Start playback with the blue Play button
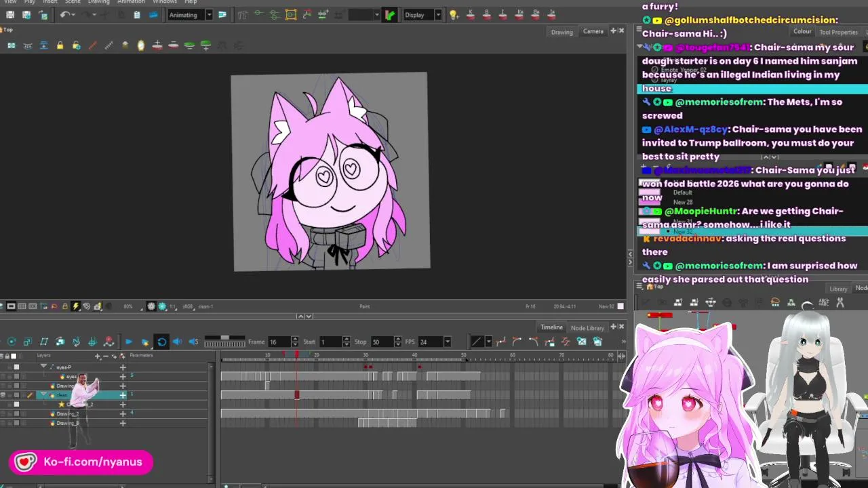The width and height of the screenshot is (868, 488). click(128, 342)
